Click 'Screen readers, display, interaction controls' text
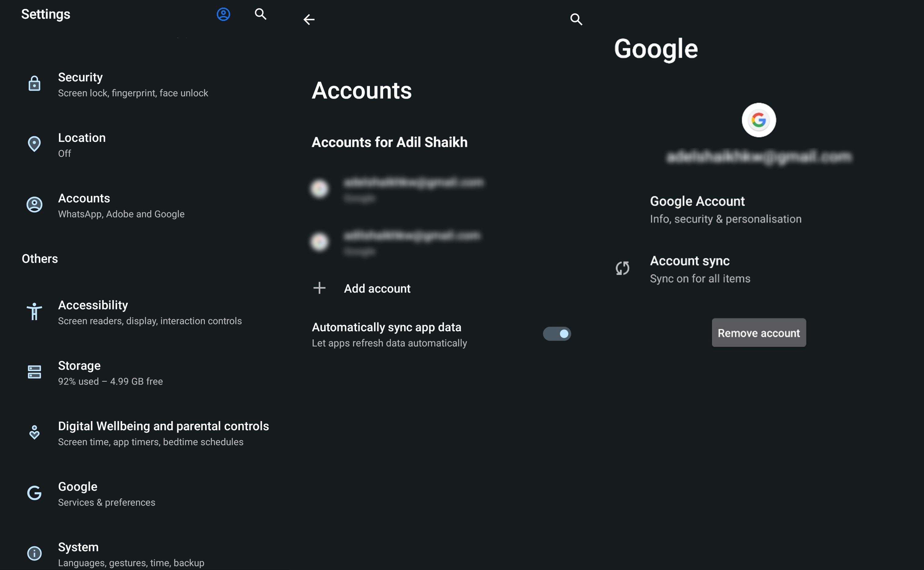 click(150, 321)
